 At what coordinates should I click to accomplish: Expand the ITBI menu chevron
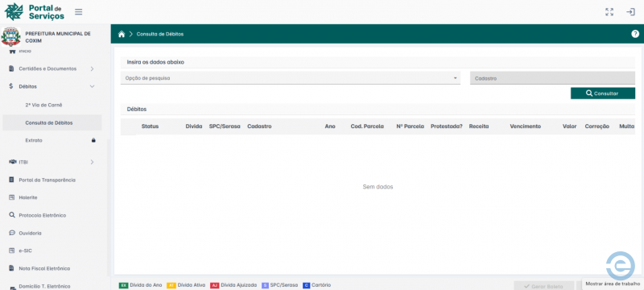point(92,162)
